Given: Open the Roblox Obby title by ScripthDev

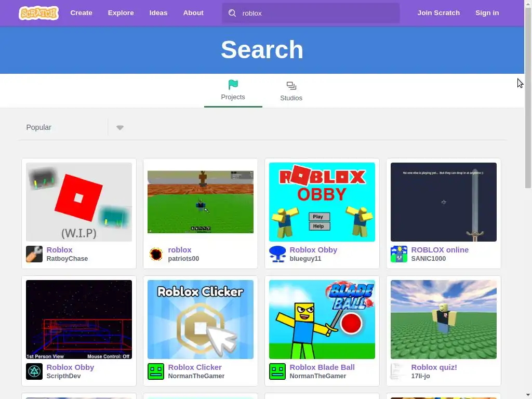Looking at the screenshot, I should pyautogui.click(x=70, y=367).
